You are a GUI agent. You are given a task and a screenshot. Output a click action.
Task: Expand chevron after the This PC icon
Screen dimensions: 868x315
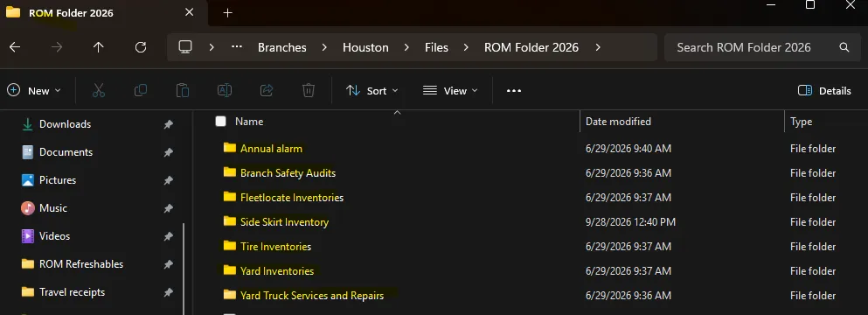tap(212, 48)
